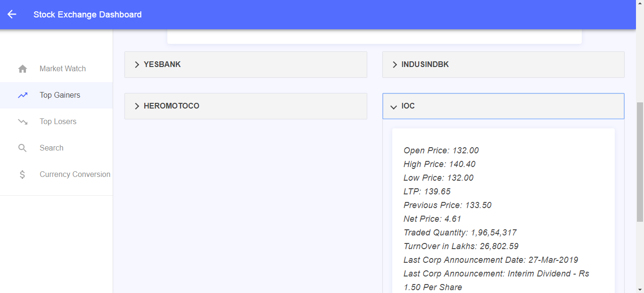Click the INDUSINDBK panel title

click(425, 65)
